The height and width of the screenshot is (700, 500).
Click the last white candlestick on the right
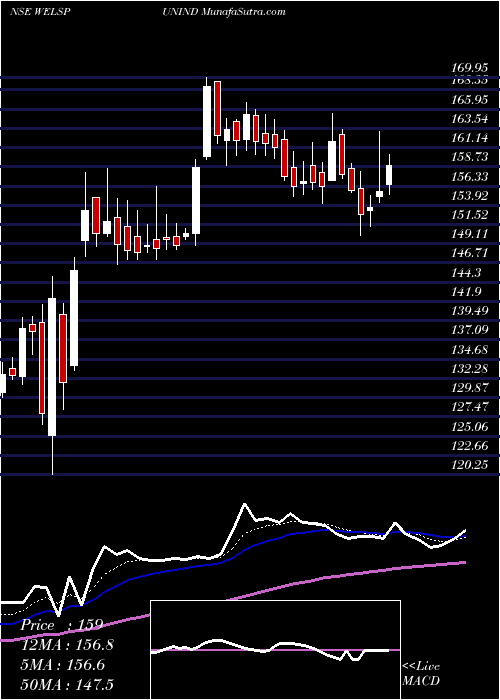click(389, 175)
